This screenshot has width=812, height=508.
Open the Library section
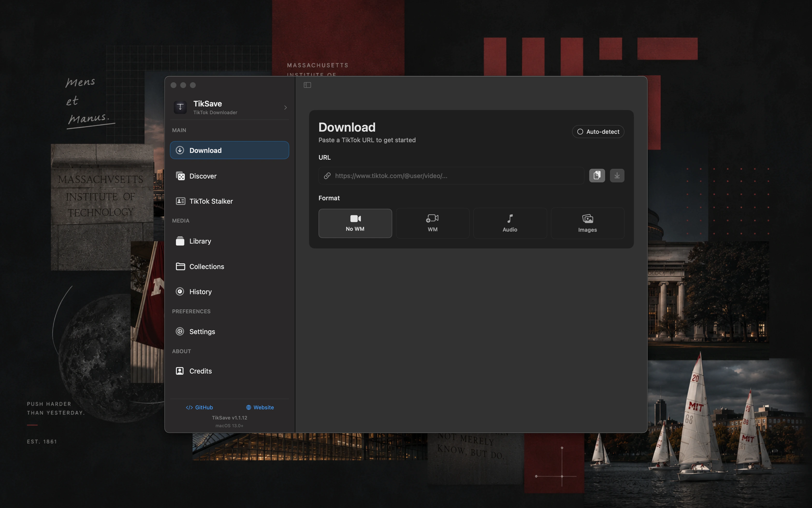[x=230, y=241]
